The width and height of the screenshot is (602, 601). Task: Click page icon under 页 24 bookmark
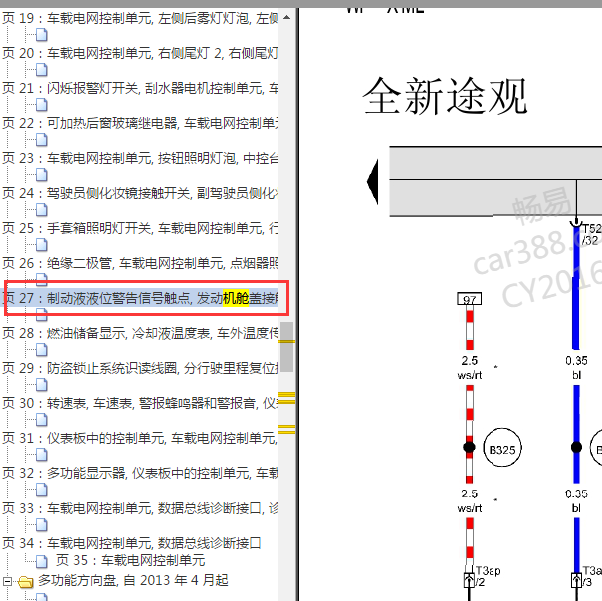pyautogui.click(x=41, y=210)
